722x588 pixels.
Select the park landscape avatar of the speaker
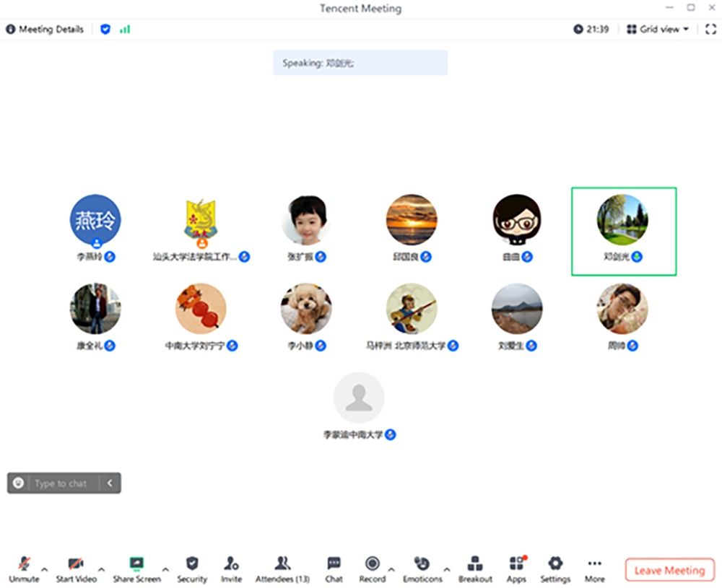coord(622,220)
